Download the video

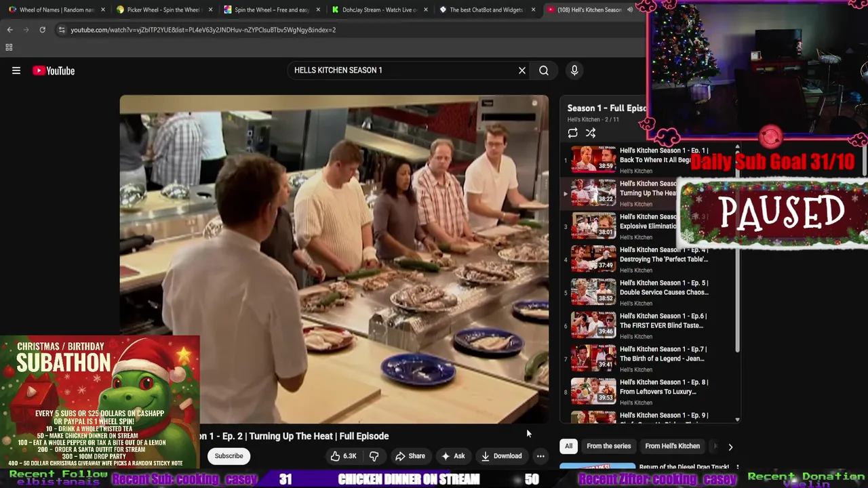coord(501,456)
